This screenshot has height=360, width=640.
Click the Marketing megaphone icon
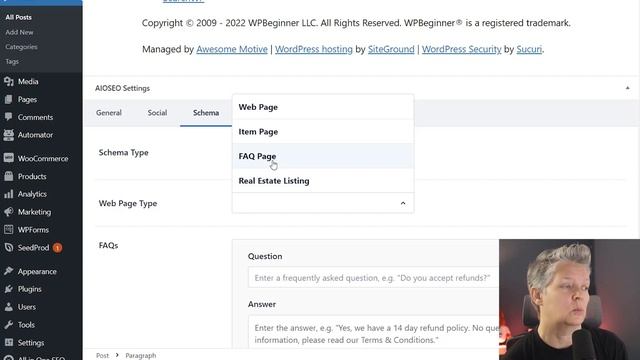pos(9,212)
